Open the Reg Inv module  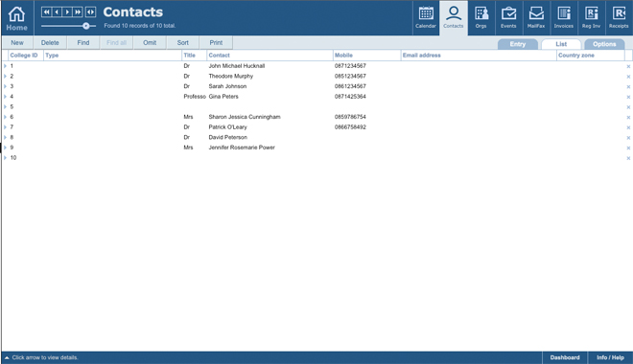[591, 18]
